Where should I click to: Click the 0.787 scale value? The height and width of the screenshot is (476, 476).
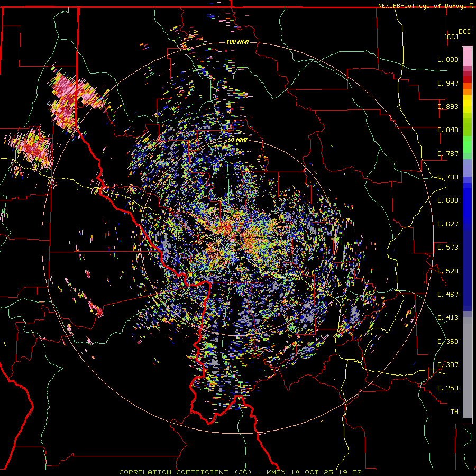coord(448,153)
